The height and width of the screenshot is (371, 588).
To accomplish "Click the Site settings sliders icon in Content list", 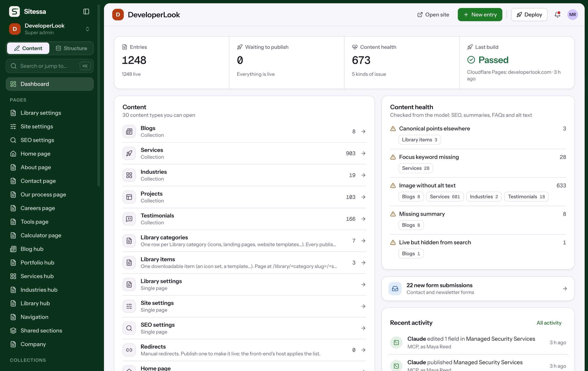I will (x=129, y=306).
